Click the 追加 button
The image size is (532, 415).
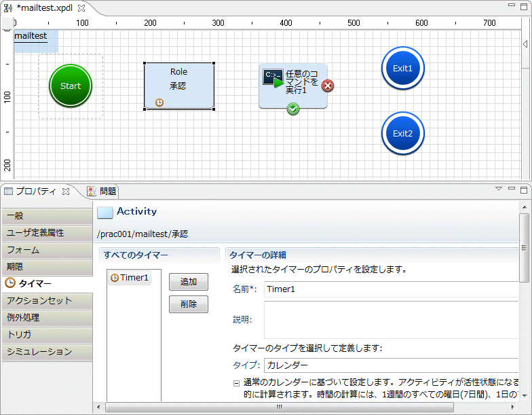188,282
